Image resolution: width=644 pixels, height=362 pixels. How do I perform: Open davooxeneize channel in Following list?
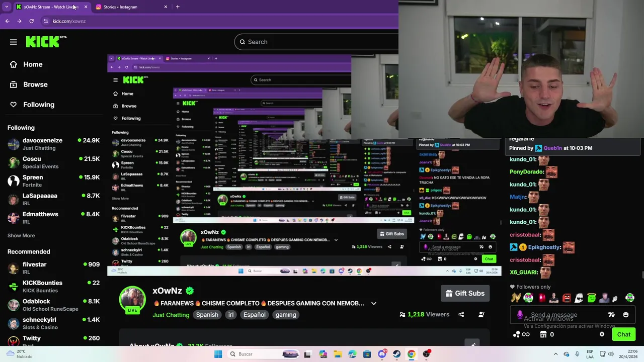point(53,144)
